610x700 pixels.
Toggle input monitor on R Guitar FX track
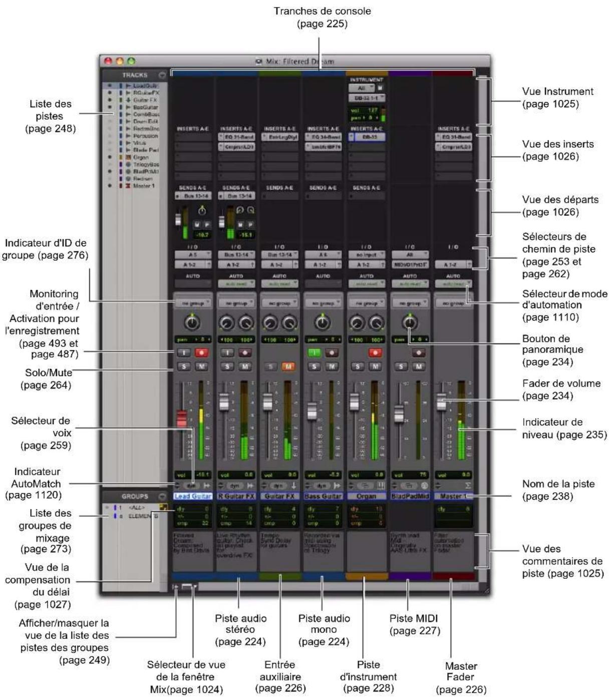[227, 353]
